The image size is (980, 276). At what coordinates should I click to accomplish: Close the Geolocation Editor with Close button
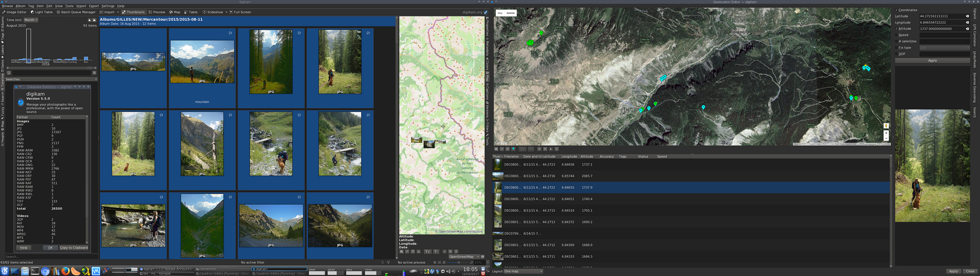coord(970,271)
